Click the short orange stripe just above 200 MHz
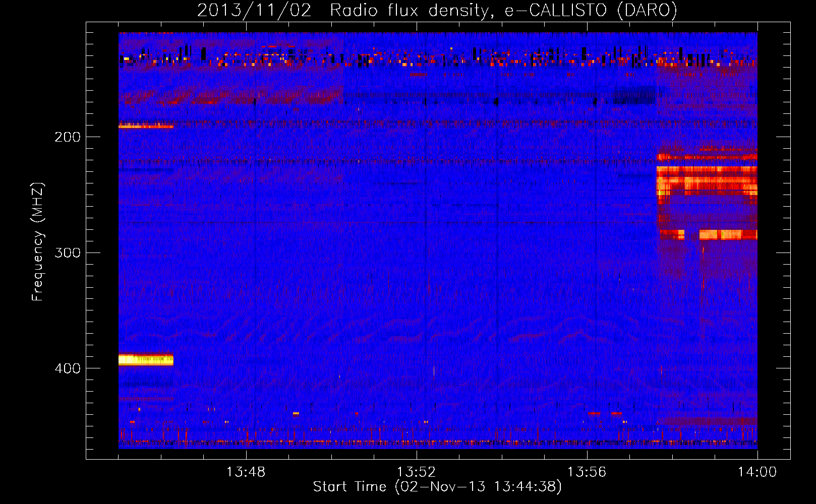The image size is (816, 504). point(146,125)
